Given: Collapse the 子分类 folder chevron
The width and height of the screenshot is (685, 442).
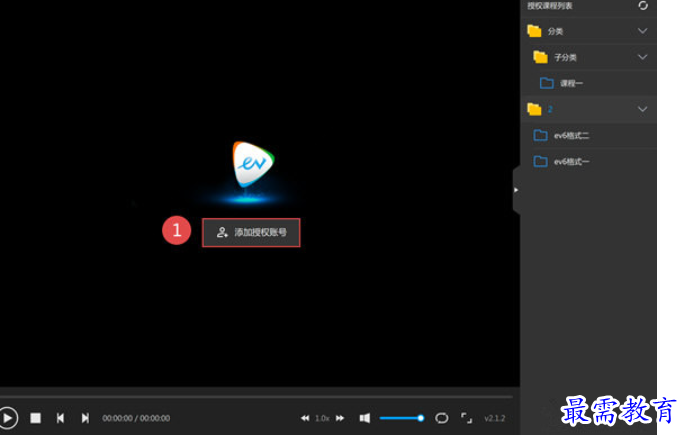Looking at the screenshot, I should (642, 57).
